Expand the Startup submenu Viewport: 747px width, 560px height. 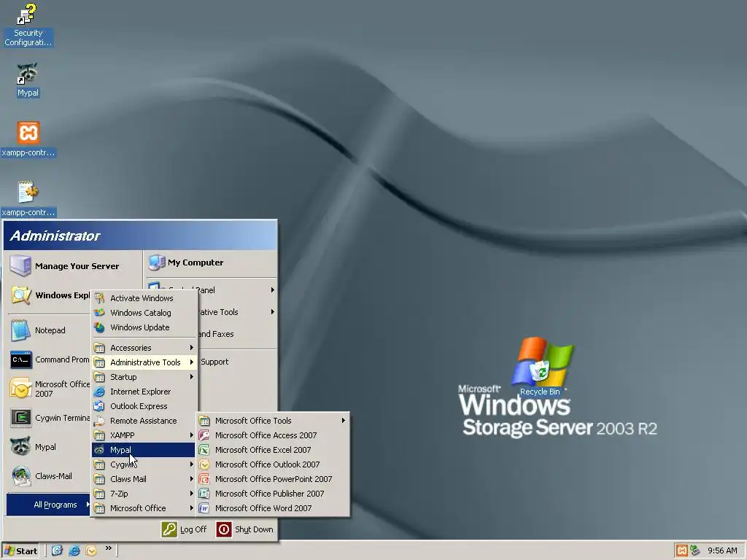144,377
